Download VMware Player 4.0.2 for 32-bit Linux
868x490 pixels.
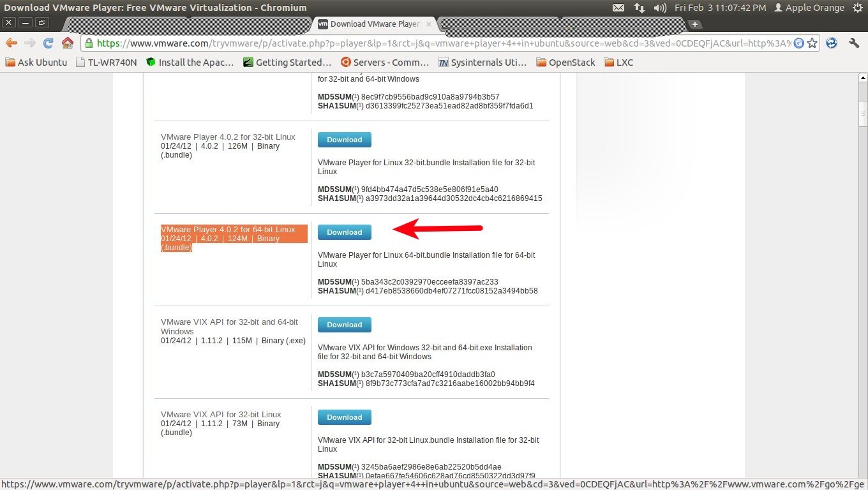345,140
